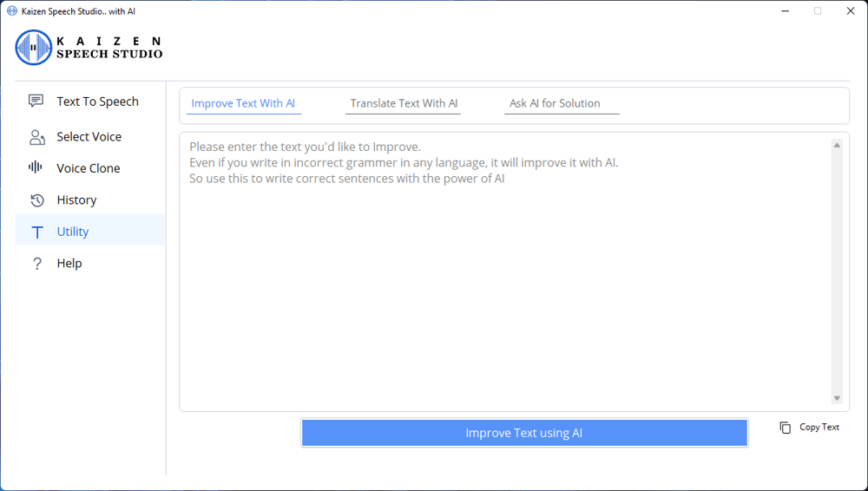Focus the text area for text to improve

pos(503,278)
